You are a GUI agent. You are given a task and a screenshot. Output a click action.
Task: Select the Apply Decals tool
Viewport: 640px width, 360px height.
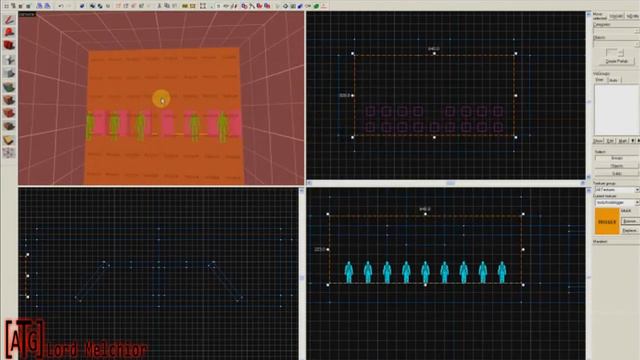coord(9,113)
